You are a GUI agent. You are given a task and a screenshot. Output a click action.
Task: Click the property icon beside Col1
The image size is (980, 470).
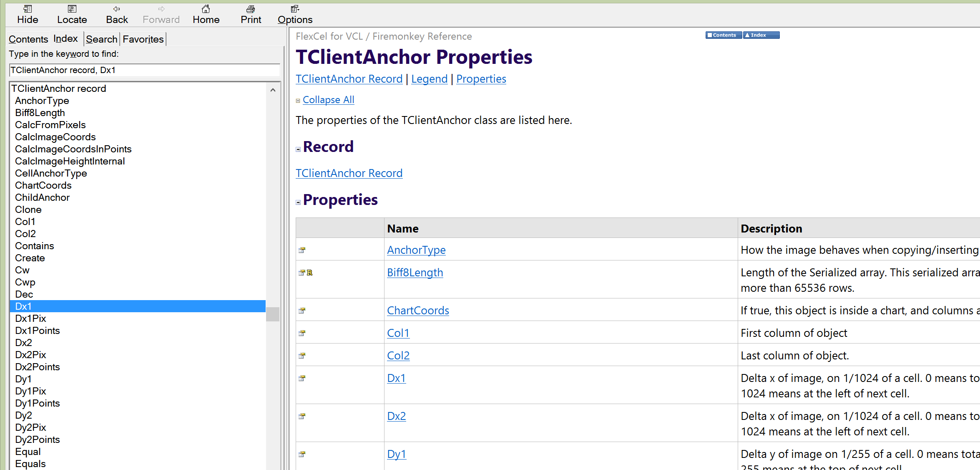(302, 333)
